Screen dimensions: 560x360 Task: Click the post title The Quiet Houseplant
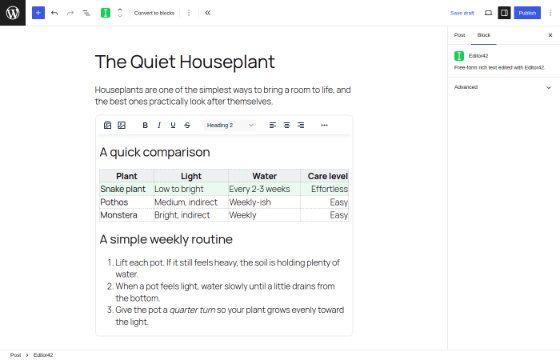point(185,62)
